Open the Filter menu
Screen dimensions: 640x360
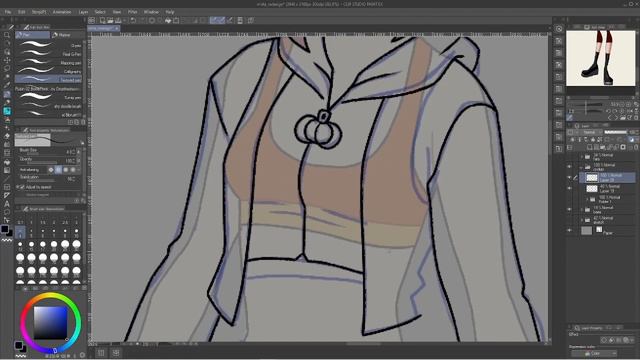point(132,12)
